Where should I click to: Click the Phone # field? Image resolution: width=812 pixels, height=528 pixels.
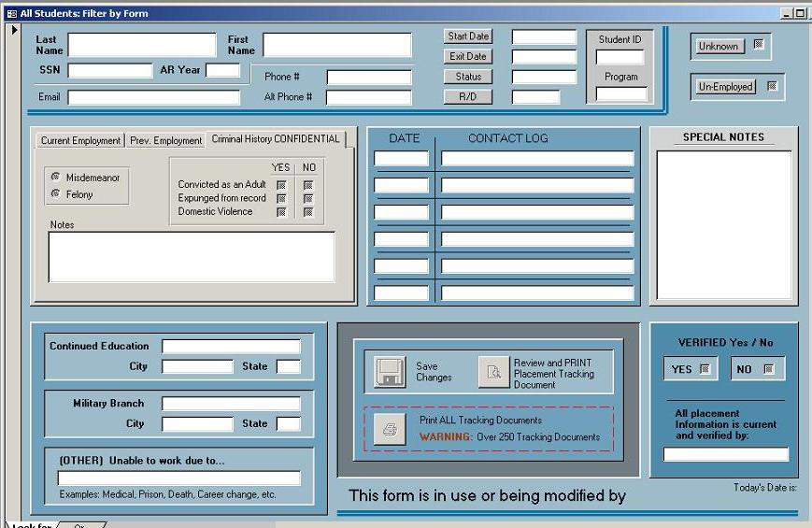(369, 78)
